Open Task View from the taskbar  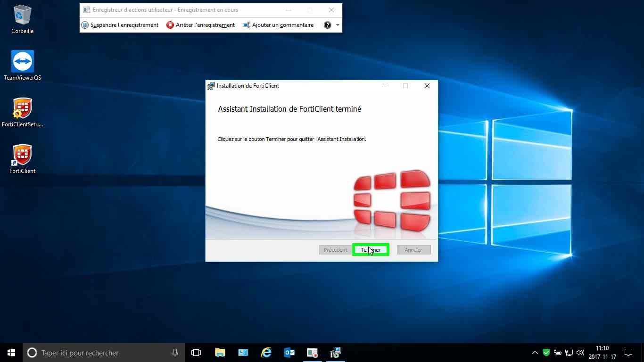tap(196, 353)
